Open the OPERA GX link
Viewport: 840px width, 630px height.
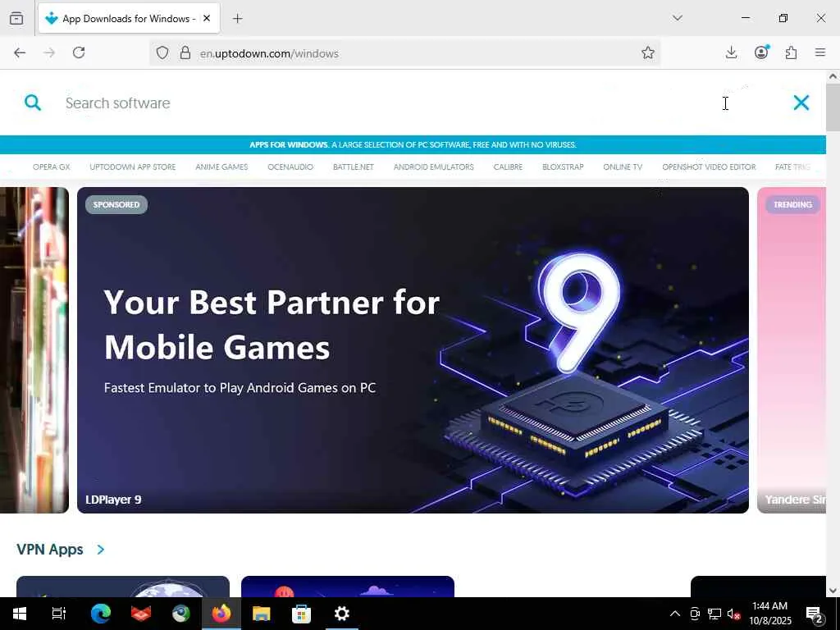(52, 167)
